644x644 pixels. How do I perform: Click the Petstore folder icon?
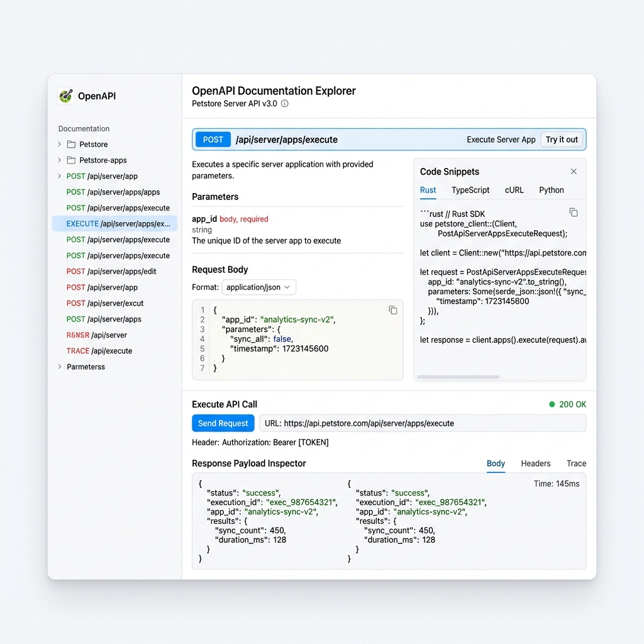[x=71, y=144]
